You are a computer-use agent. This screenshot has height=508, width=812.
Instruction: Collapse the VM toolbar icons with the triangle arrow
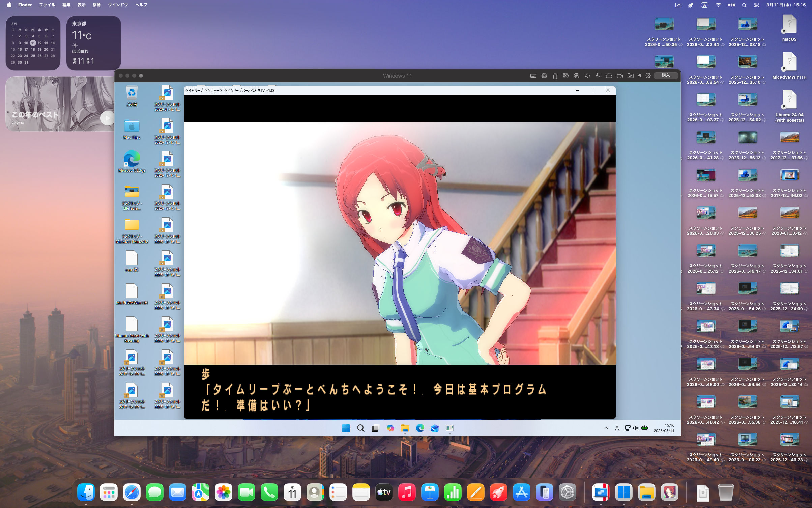pyautogui.click(x=639, y=76)
